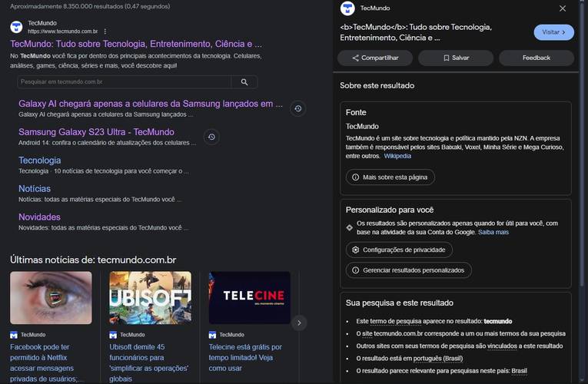The height and width of the screenshot is (384, 588).
Task: Click the Ubisoft article thumbnail
Action: tap(151, 298)
